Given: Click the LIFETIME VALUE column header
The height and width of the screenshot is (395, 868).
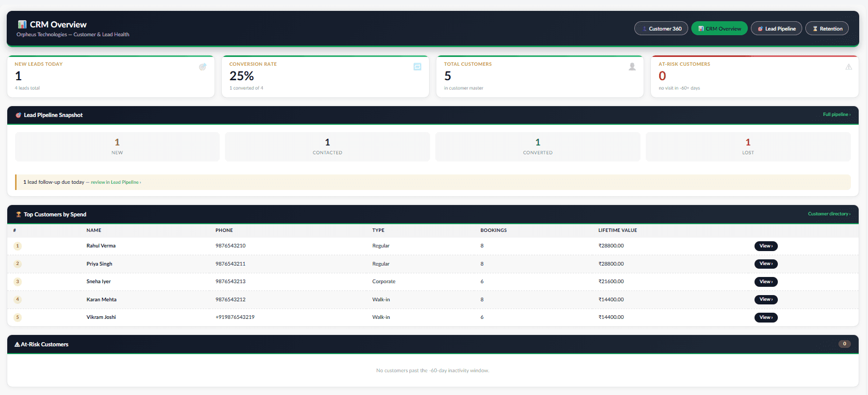Looking at the screenshot, I should [618, 230].
